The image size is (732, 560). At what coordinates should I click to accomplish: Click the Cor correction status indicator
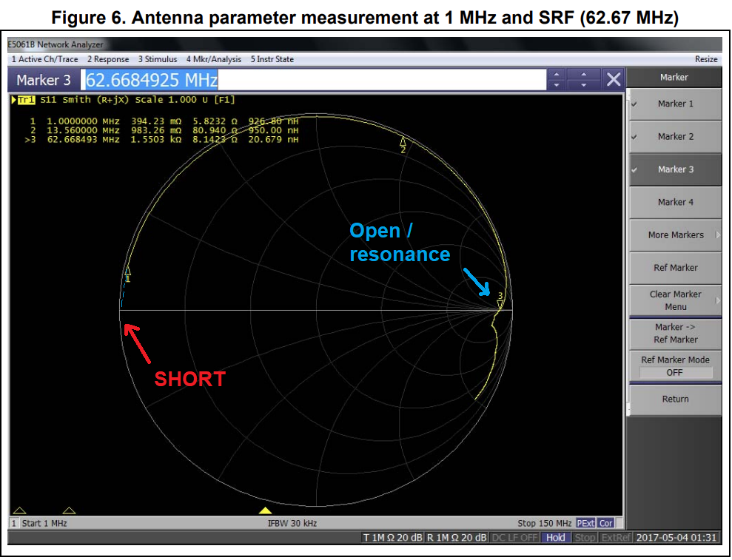tap(606, 523)
